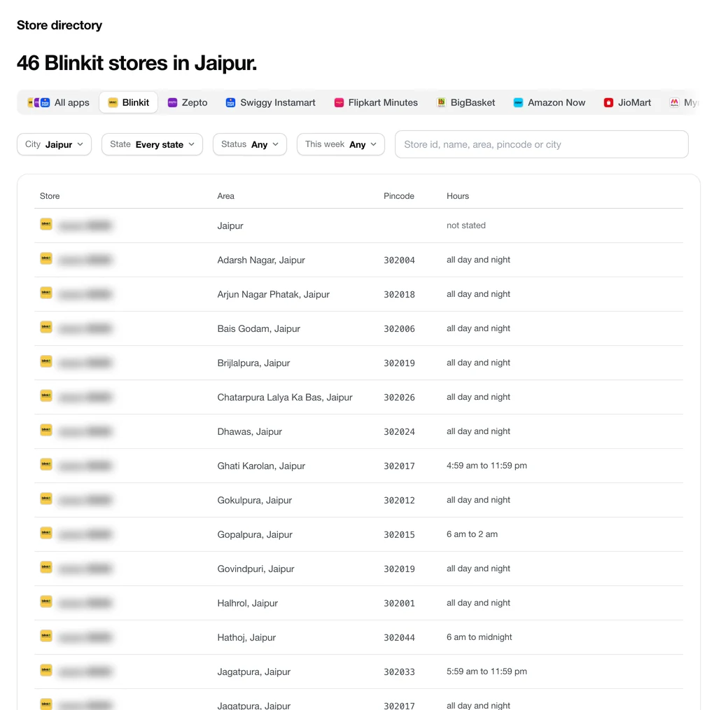Viewport: 728px width, 710px height.
Task: Click the Blinkit icon in Arjun Nagar Phatak row
Action: pos(46,293)
